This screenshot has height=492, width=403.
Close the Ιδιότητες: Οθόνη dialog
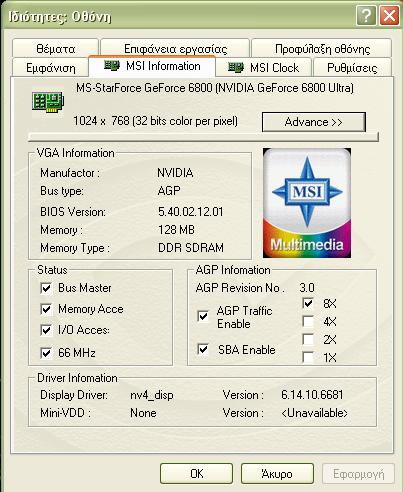[x=389, y=16]
